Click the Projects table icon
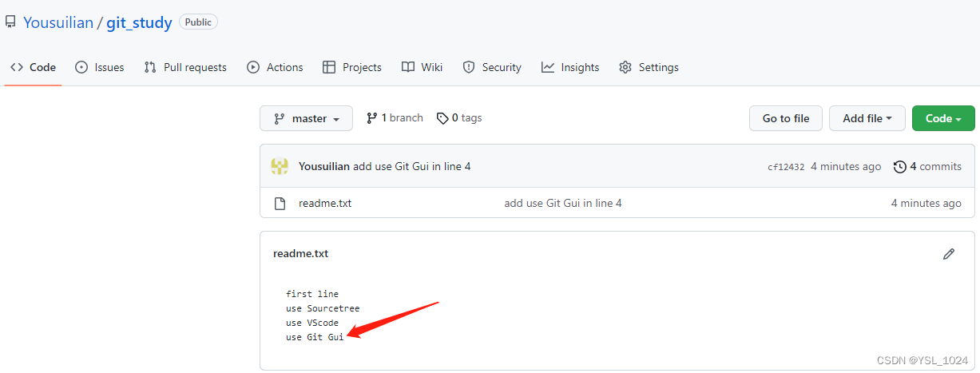Image resolution: width=980 pixels, height=373 pixels. click(x=329, y=67)
